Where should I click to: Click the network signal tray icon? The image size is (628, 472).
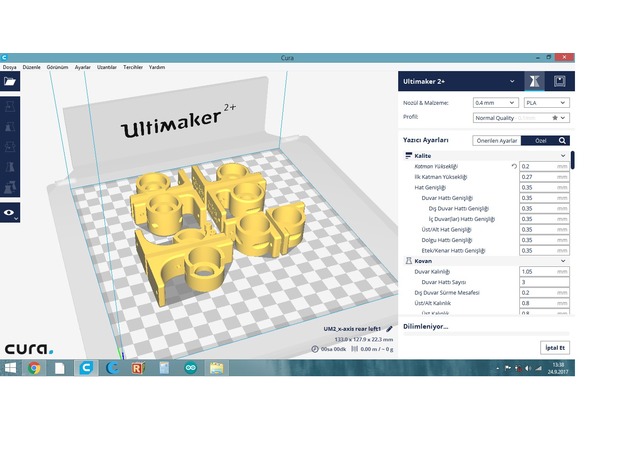click(539, 368)
